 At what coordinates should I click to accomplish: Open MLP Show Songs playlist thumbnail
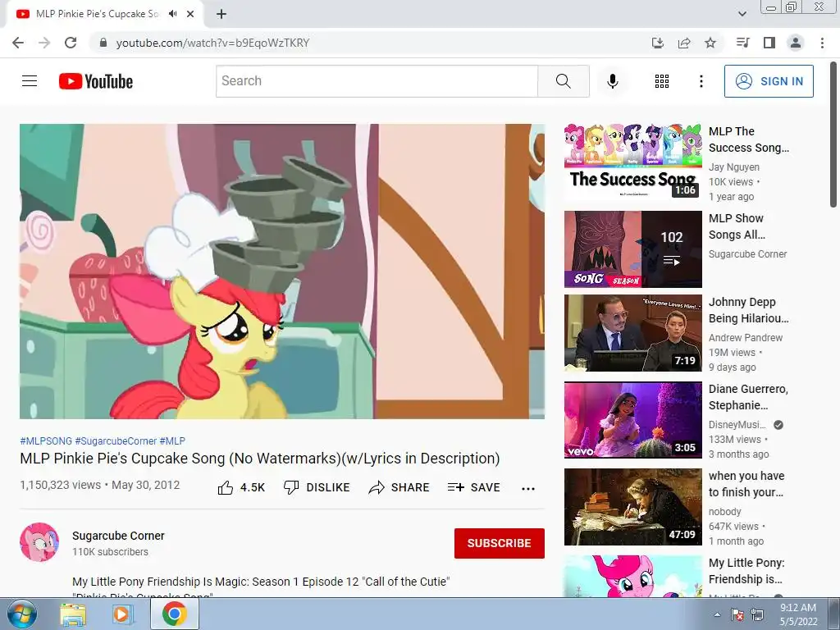632,249
